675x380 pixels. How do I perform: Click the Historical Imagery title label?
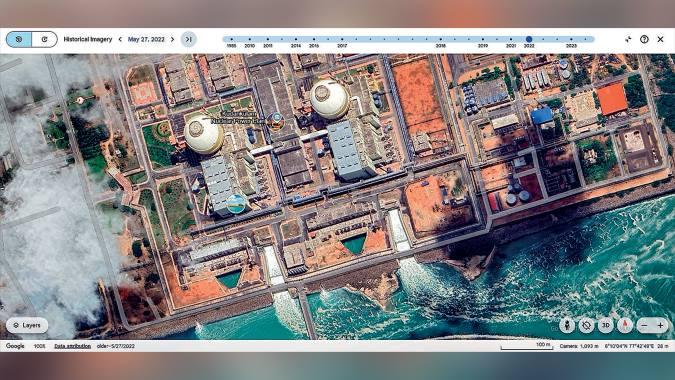pos(88,39)
